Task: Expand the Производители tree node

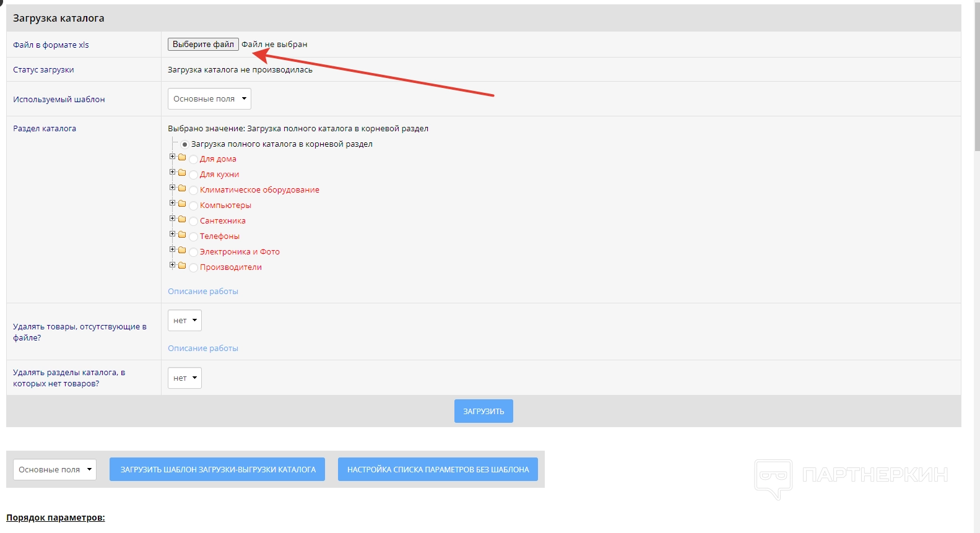Action: 172,265
